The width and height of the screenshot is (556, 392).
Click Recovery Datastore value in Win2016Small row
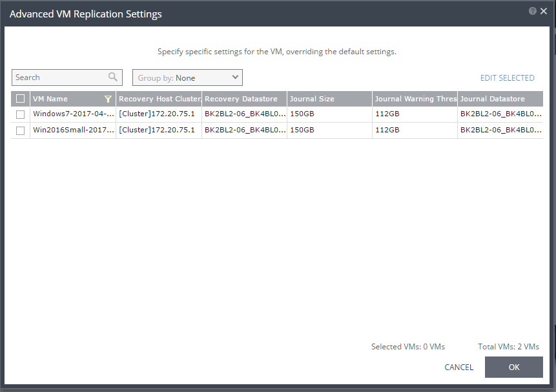[245, 130]
